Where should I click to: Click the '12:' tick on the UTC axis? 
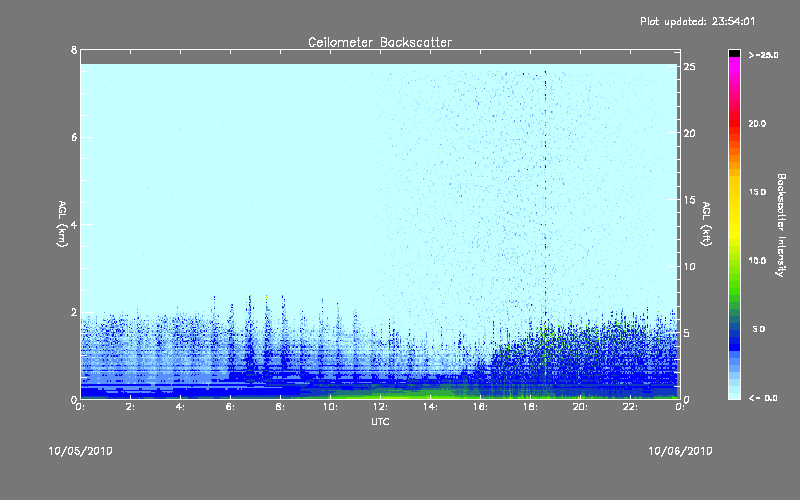click(x=380, y=407)
